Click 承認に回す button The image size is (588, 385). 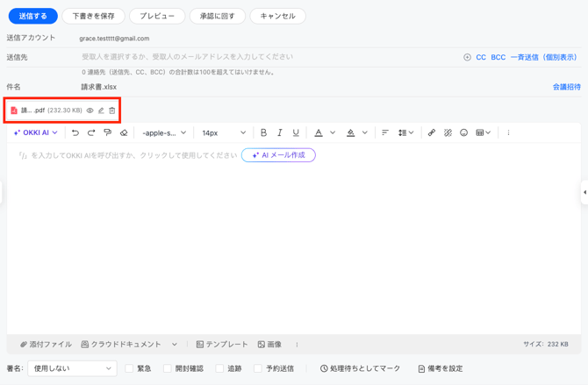tap(218, 16)
